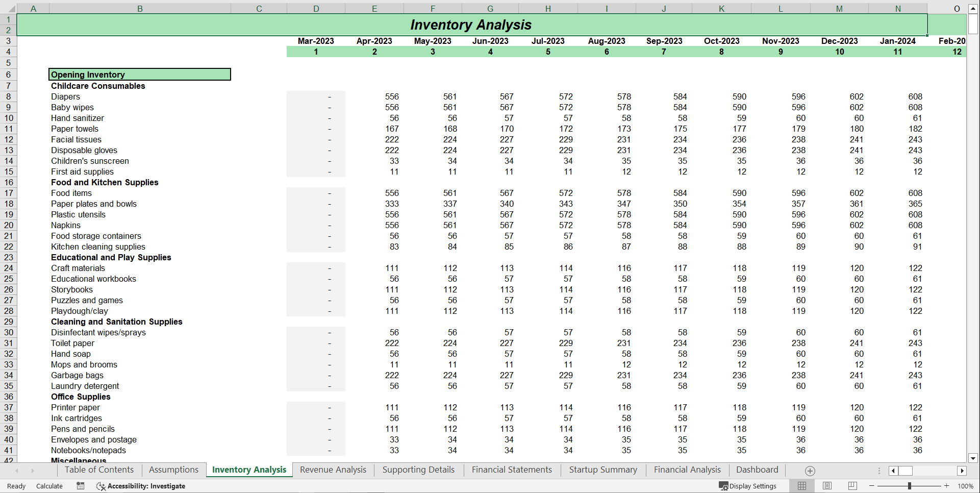Image resolution: width=980 pixels, height=493 pixels.
Task: Click the vertical scrollbar thumb
Action: [973, 23]
